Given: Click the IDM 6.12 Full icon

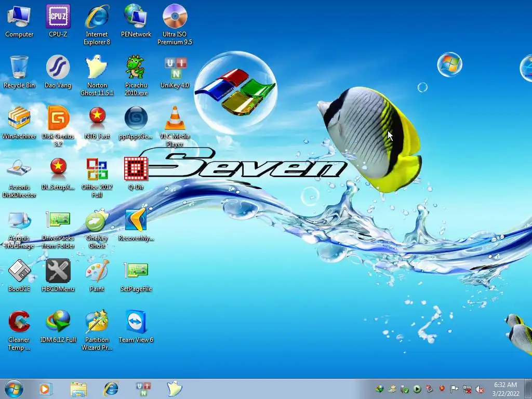Looking at the screenshot, I should coord(58,327).
